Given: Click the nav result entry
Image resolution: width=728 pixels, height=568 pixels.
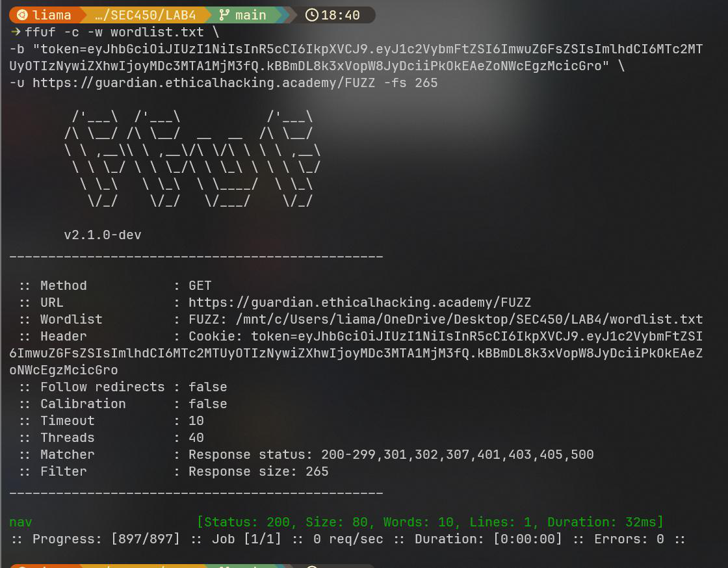Looking at the screenshot, I should (x=21, y=522).
